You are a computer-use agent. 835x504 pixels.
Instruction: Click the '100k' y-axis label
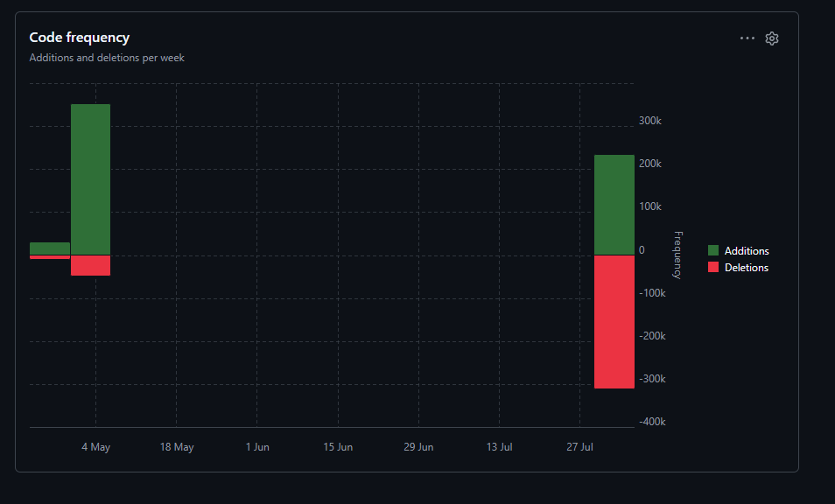[650, 206]
